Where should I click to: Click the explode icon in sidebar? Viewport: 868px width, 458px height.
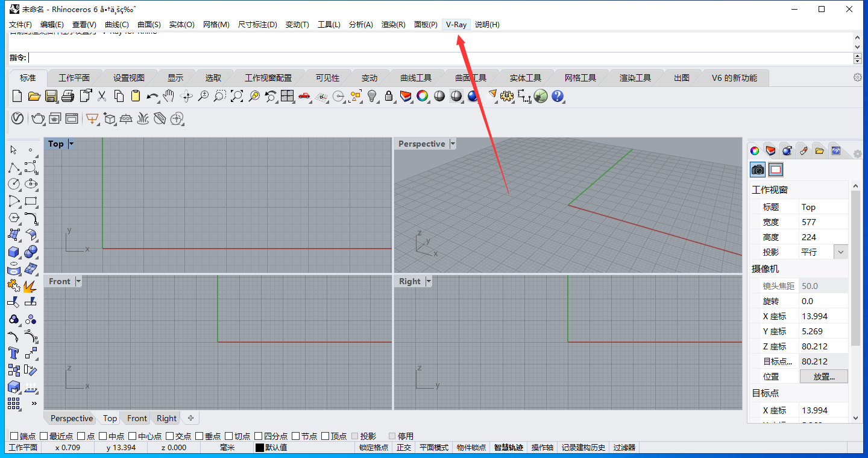[x=31, y=285]
